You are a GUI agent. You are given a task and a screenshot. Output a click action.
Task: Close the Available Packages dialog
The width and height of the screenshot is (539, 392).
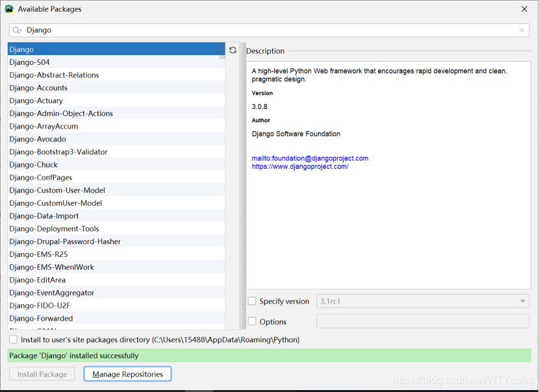pyautogui.click(x=524, y=9)
